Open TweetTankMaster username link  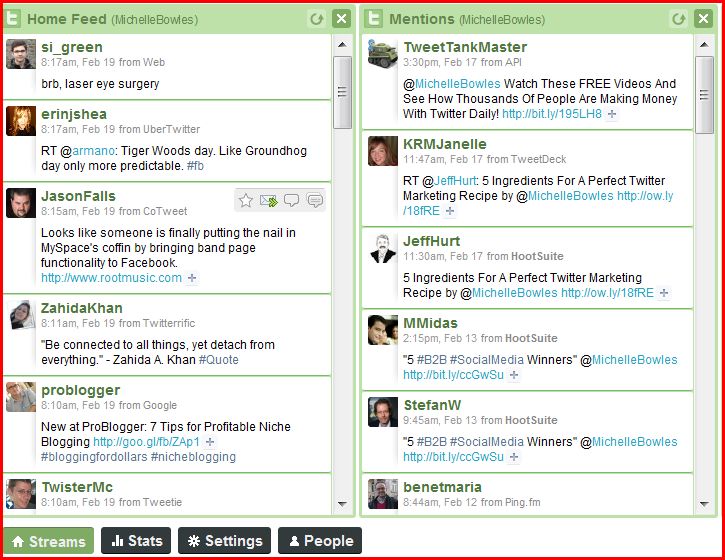click(x=465, y=47)
